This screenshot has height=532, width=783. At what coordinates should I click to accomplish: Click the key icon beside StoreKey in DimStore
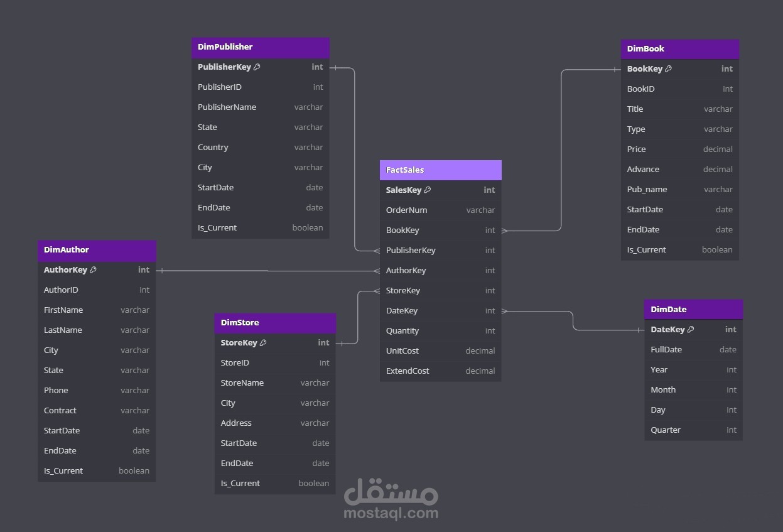(263, 343)
